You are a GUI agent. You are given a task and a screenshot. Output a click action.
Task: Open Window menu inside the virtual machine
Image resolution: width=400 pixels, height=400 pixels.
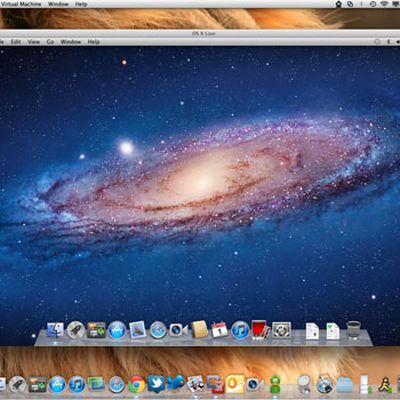point(71,42)
